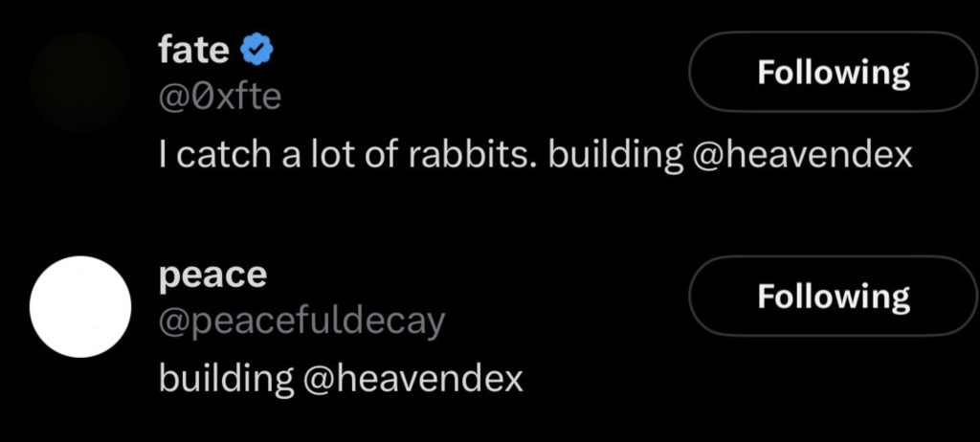Viewport: 980px width, 442px height.
Task: Open the @heavendex mention in peace's bio
Action: [x=413, y=379]
